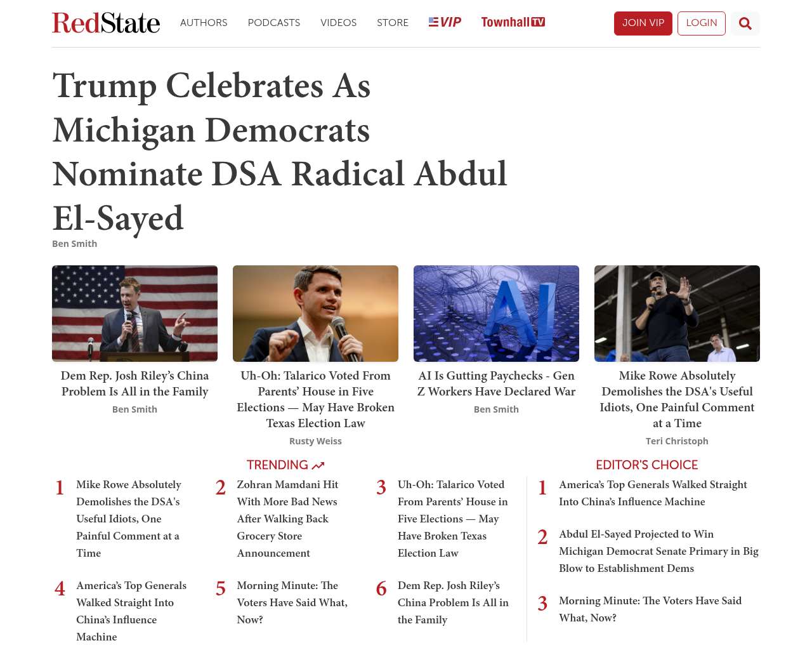The image size is (812, 650).
Task: Open the blue AI graphic thumbnail
Action: pos(496,314)
